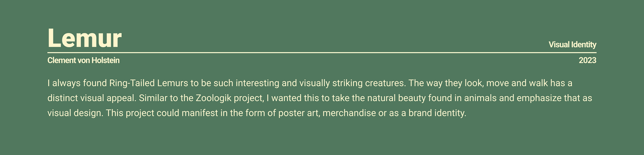Click the "Visual Identity" category label

[x=572, y=45]
